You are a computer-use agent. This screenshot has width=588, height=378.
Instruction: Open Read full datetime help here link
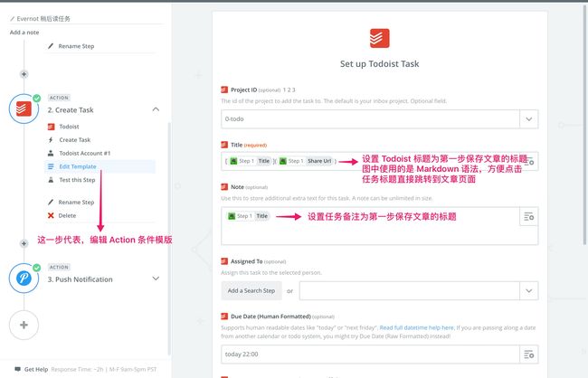click(417, 327)
